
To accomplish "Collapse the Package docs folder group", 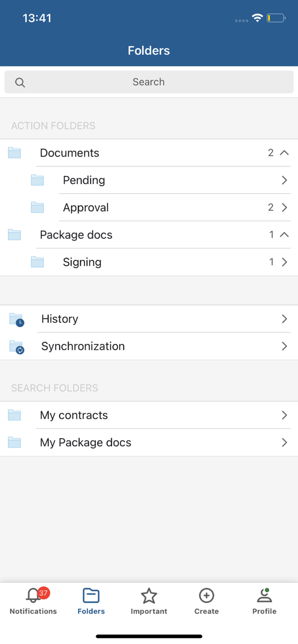I will pos(284,235).
